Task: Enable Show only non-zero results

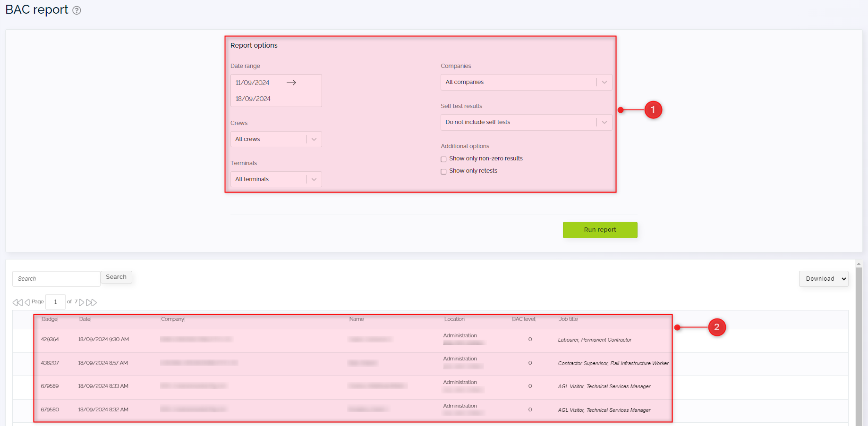Action: pyautogui.click(x=443, y=159)
